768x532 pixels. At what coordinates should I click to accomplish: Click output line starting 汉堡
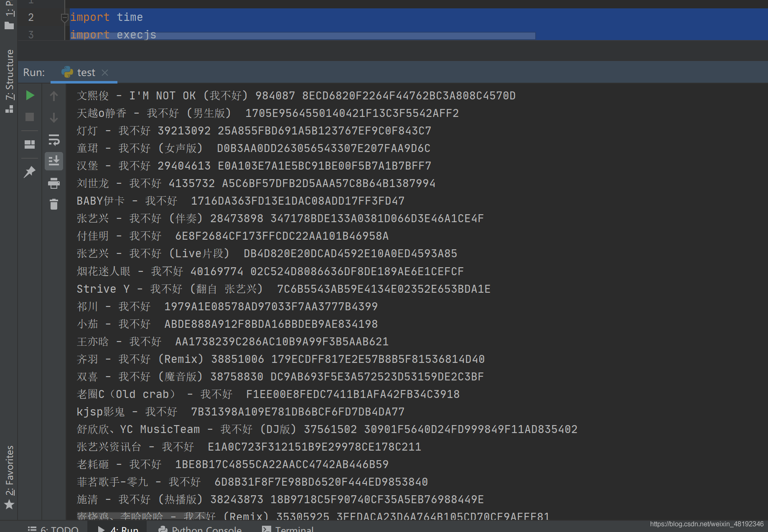254,166
